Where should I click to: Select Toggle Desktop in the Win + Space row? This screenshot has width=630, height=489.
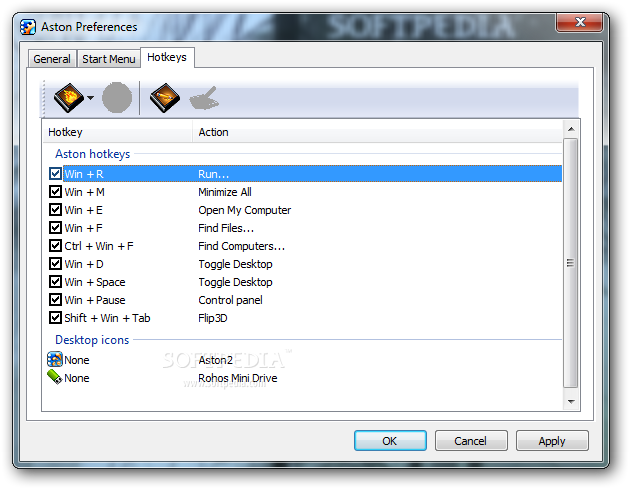pyautogui.click(x=235, y=282)
